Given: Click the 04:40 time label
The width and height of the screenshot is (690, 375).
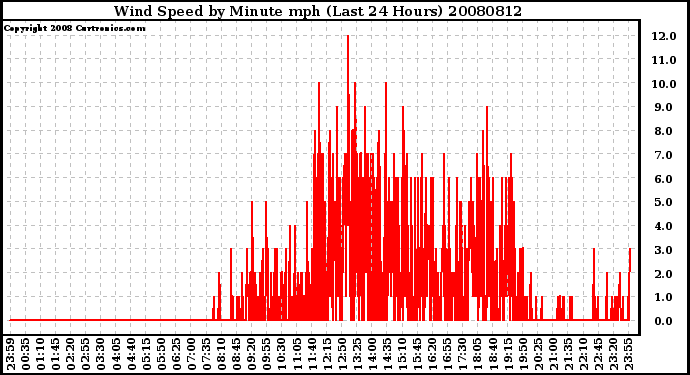Looking at the screenshot, I should coord(131,355).
